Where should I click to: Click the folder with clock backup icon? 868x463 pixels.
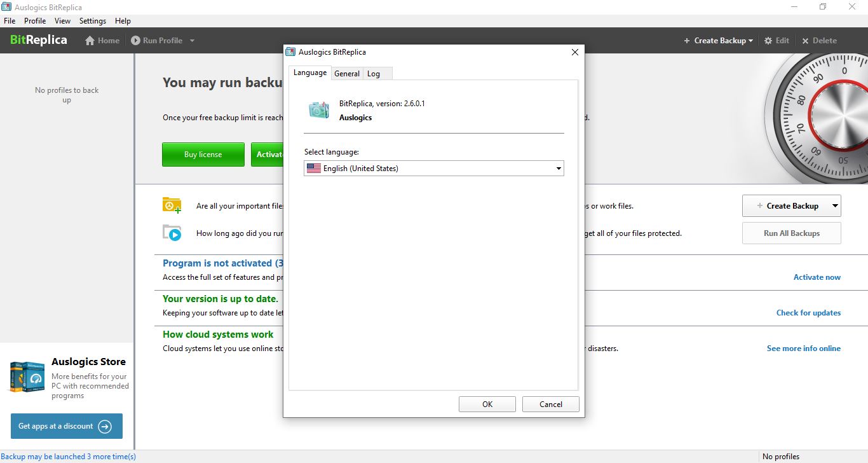click(x=172, y=205)
